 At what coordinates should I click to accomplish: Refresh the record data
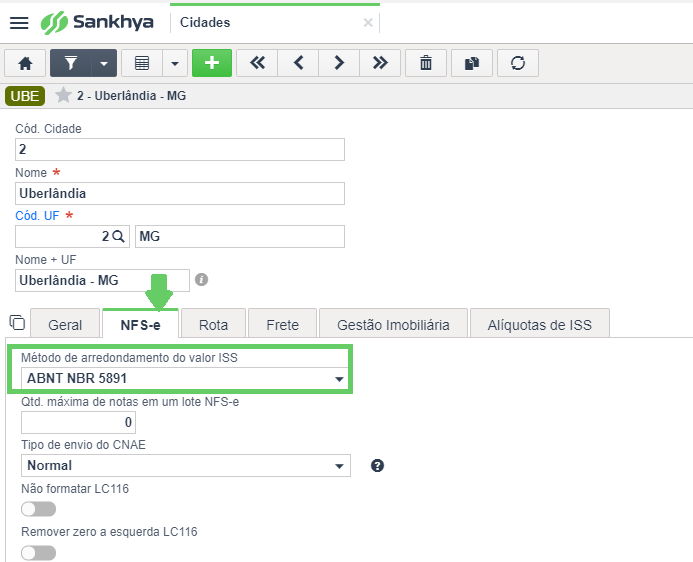518,63
